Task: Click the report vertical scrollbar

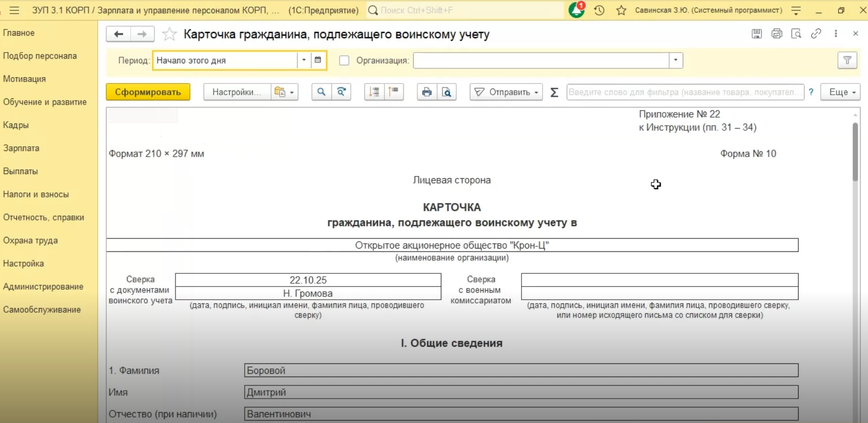Action: pos(855,152)
